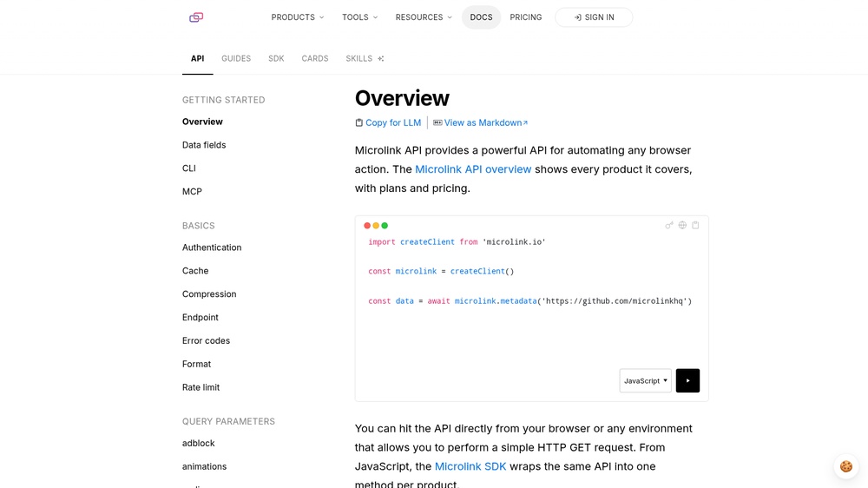Viewport: 868px width, 488px height.
Task: Click the markdown icon beside View as Markdown
Action: pyautogui.click(x=437, y=123)
